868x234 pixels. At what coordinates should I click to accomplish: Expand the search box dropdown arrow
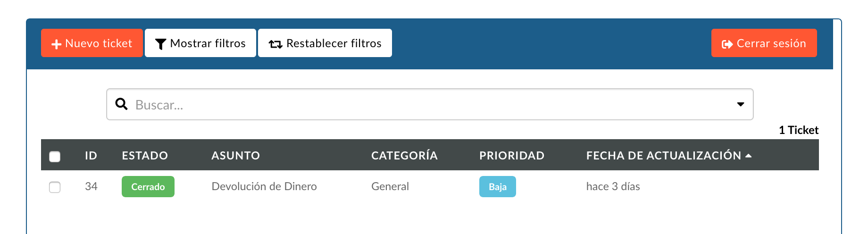pyautogui.click(x=741, y=104)
